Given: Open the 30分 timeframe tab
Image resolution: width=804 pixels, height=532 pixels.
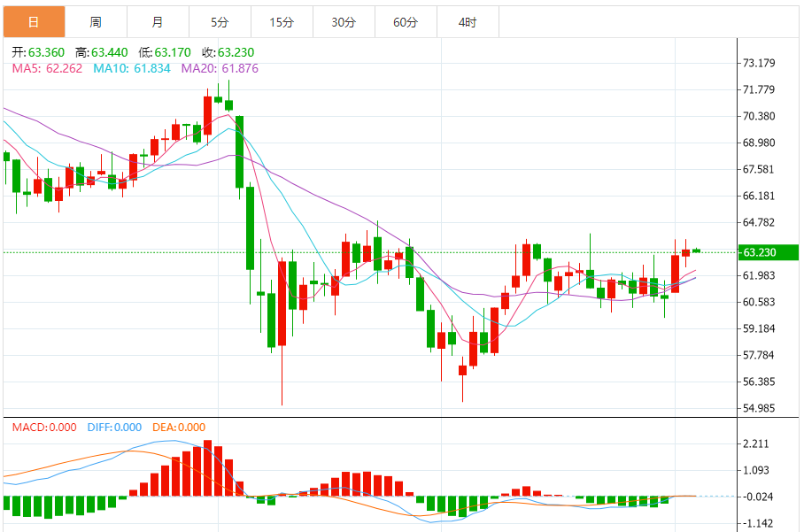Looking at the screenshot, I should [x=344, y=22].
